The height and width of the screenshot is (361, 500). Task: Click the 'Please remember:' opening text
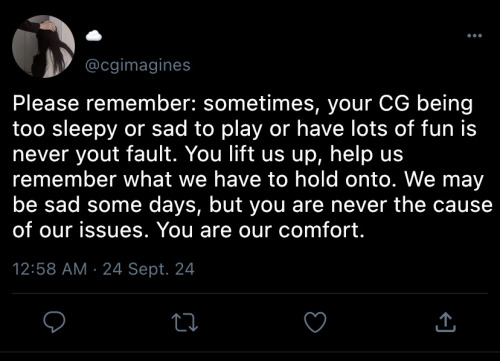[x=106, y=103]
